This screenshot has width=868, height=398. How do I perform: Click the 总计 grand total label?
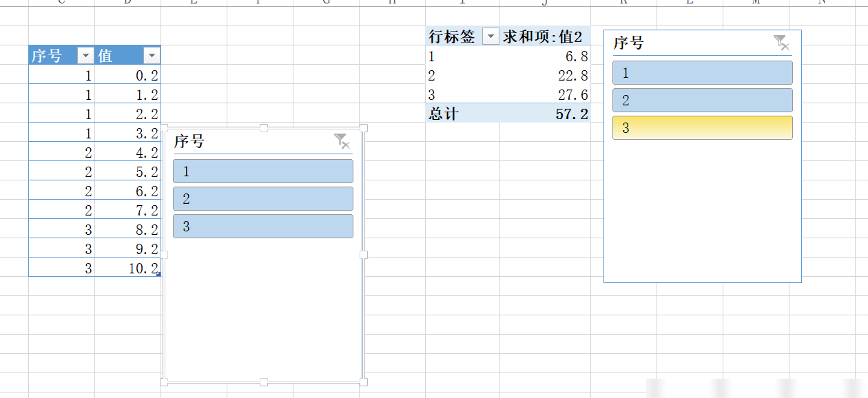click(x=462, y=114)
